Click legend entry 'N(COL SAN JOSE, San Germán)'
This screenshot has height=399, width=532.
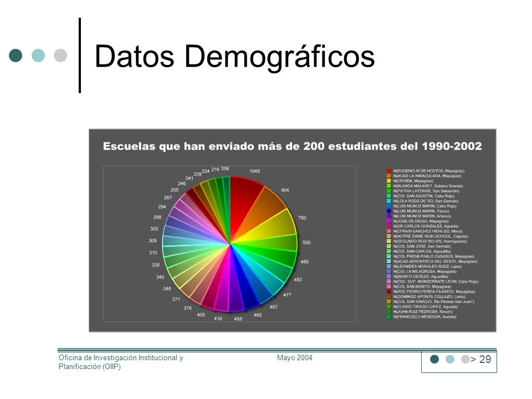click(x=422, y=246)
